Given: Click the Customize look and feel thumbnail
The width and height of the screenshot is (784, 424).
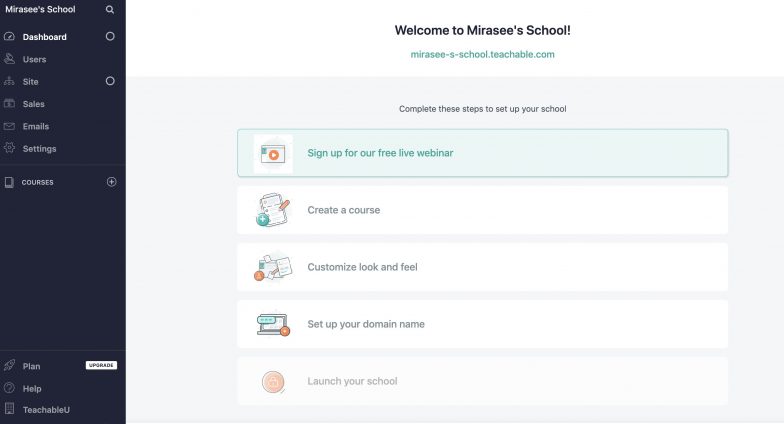Looking at the screenshot, I should click(x=273, y=267).
